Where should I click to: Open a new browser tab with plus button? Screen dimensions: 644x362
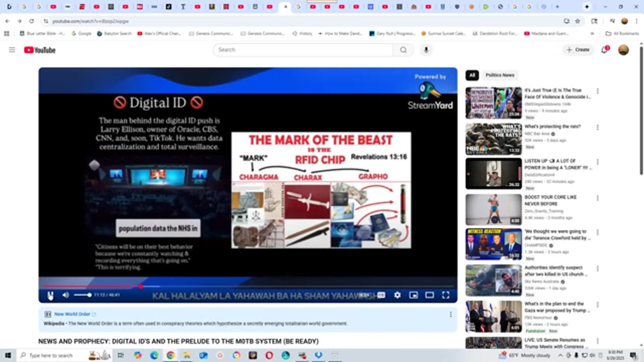(x=557, y=7)
